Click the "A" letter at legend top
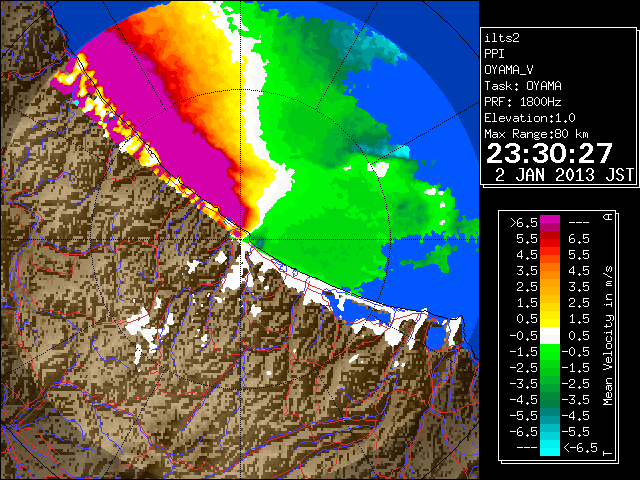This screenshot has height=480, width=640. tap(608, 217)
